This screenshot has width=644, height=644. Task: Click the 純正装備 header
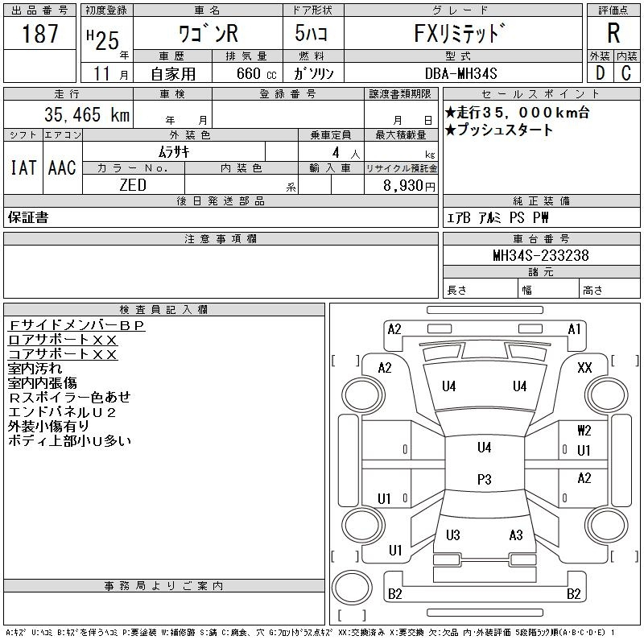point(541,200)
